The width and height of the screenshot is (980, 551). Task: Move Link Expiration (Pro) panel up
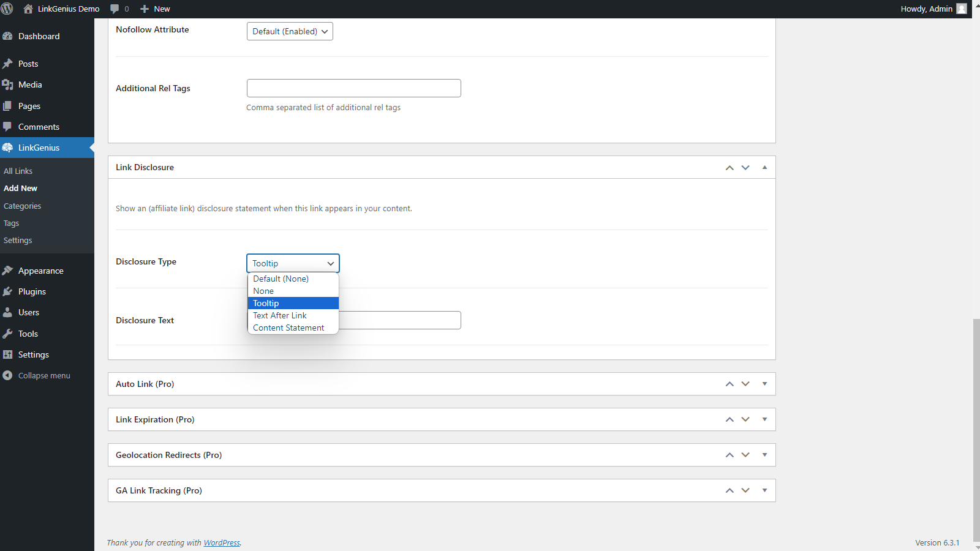(729, 419)
